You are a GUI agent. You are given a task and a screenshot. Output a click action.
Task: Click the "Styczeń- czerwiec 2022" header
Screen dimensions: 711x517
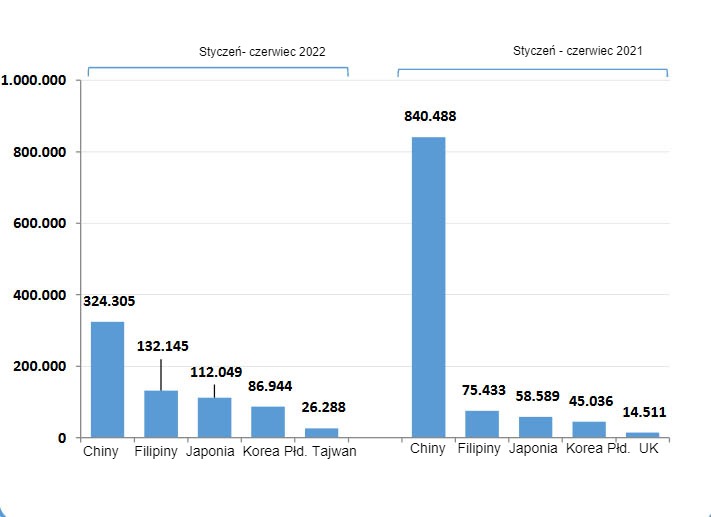[260, 52]
